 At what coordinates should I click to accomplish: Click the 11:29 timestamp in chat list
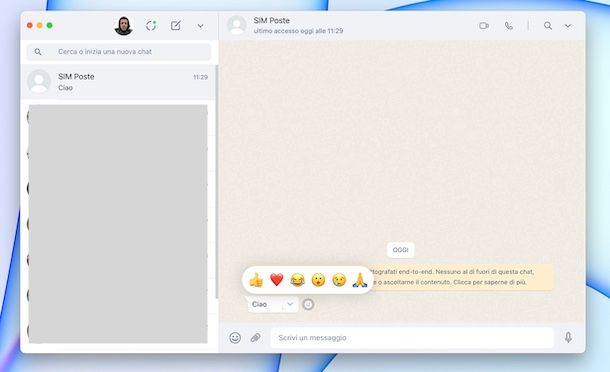(x=200, y=77)
